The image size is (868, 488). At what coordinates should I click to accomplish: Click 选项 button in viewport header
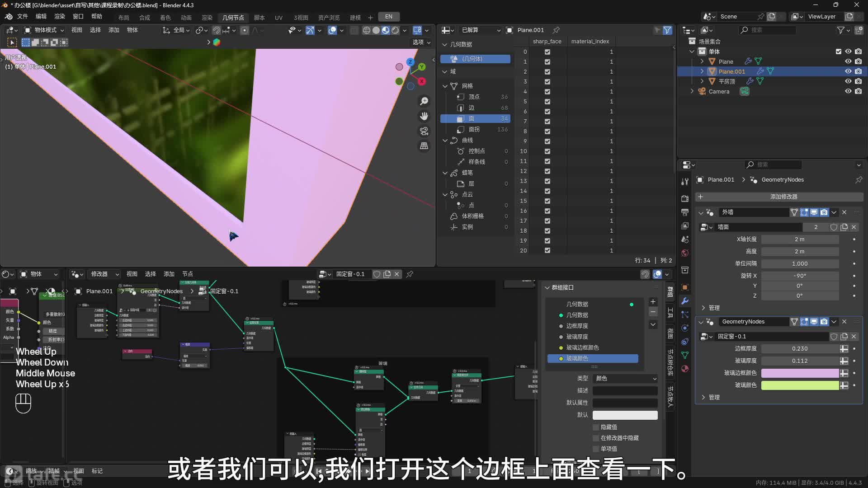[420, 42]
